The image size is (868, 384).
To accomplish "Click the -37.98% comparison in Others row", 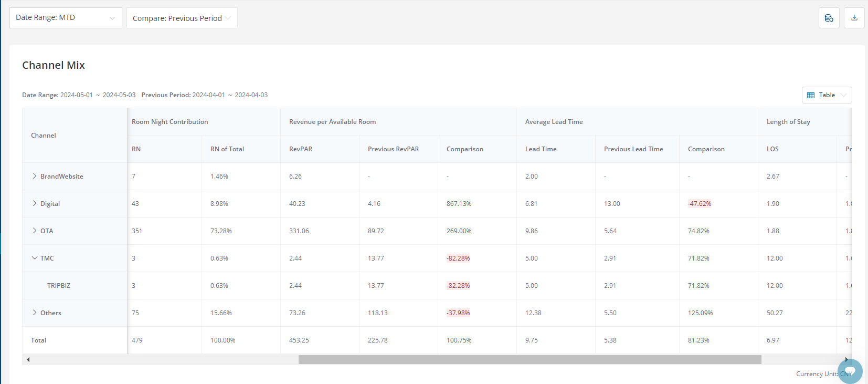I will (x=458, y=313).
